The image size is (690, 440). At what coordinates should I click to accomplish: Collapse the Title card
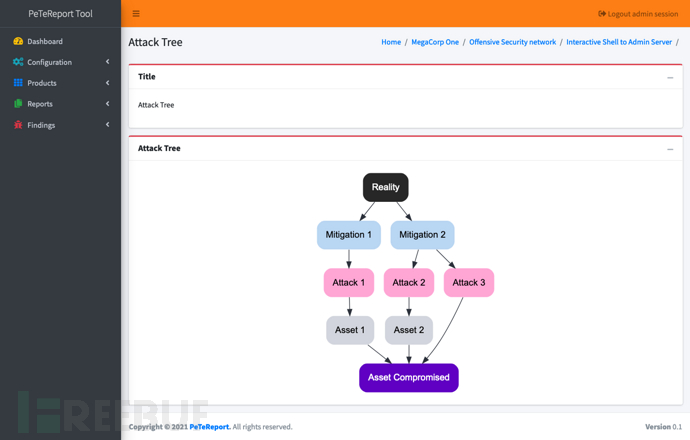[670, 77]
